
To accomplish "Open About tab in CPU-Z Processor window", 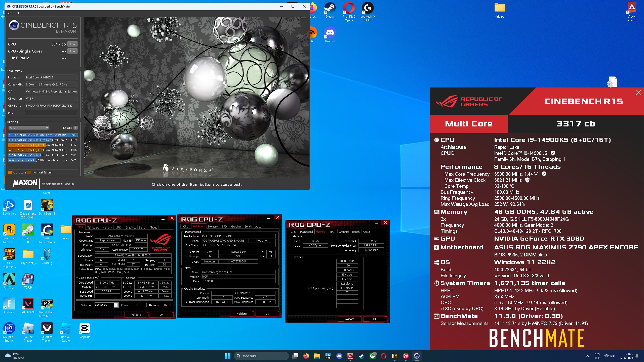I will [x=153, y=227].
